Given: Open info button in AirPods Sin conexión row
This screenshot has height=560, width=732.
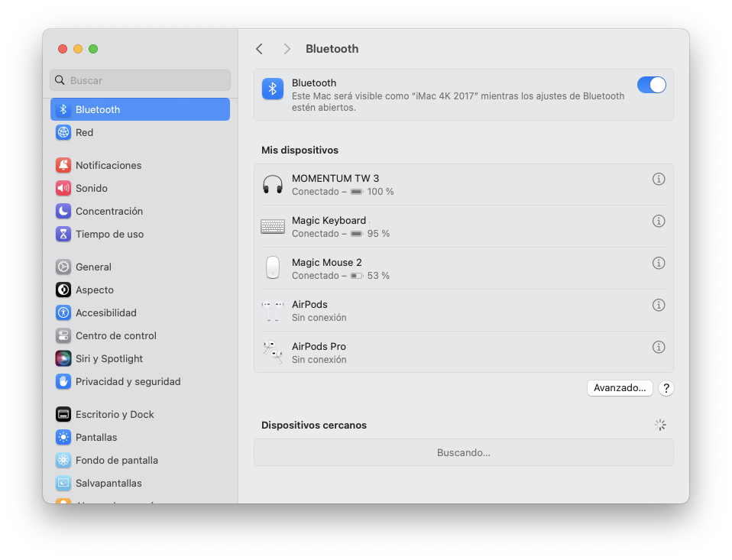Looking at the screenshot, I should tap(658, 305).
